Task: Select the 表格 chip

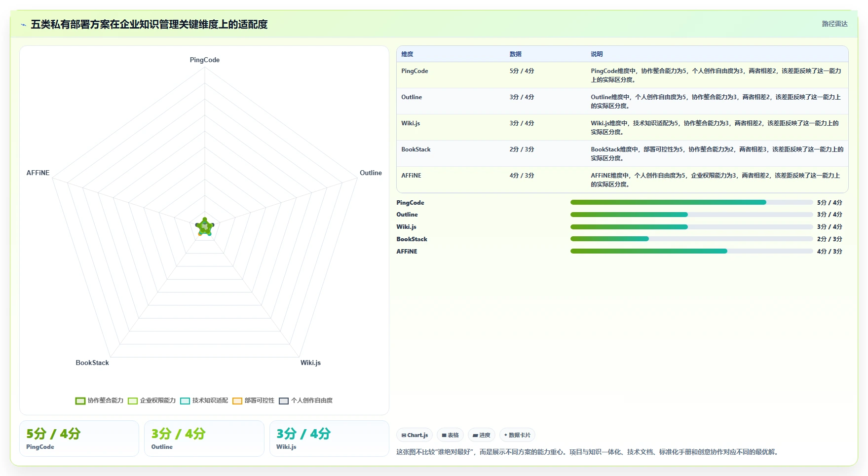Action: pos(450,435)
